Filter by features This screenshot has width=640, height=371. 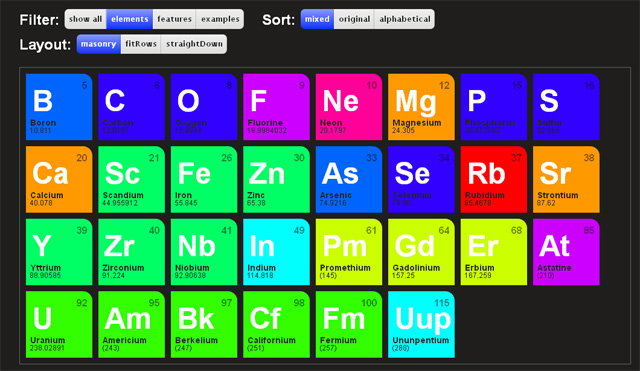point(174,19)
